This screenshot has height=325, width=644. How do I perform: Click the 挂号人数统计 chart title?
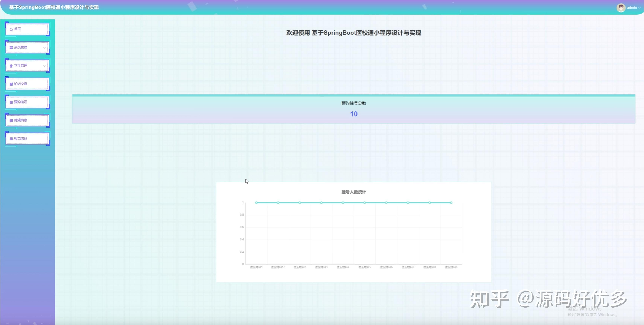point(353,192)
